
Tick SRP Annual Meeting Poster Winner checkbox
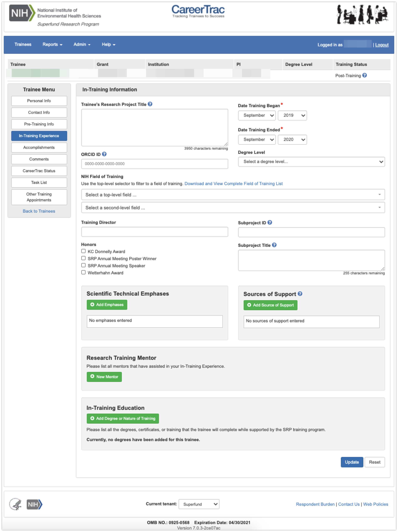click(83, 258)
